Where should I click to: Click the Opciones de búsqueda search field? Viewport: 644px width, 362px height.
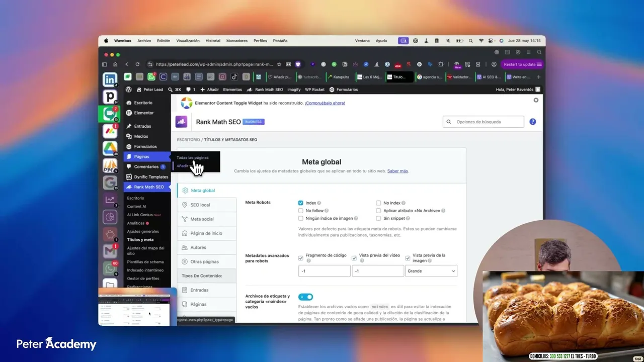click(x=483, y=122)
